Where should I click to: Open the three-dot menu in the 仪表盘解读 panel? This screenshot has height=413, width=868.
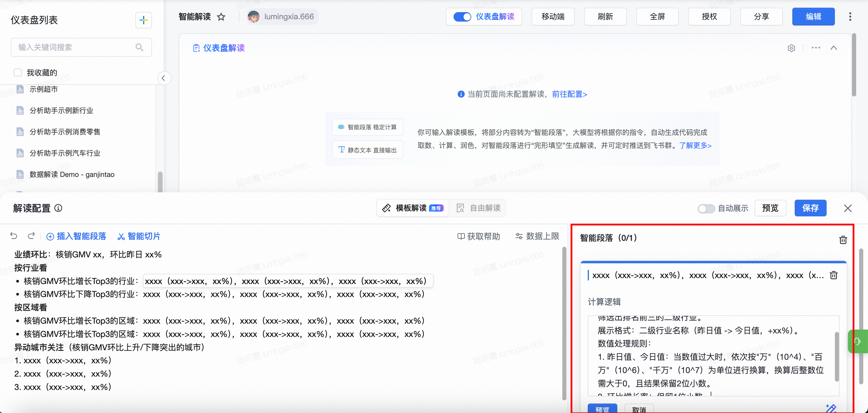[816, 48]
